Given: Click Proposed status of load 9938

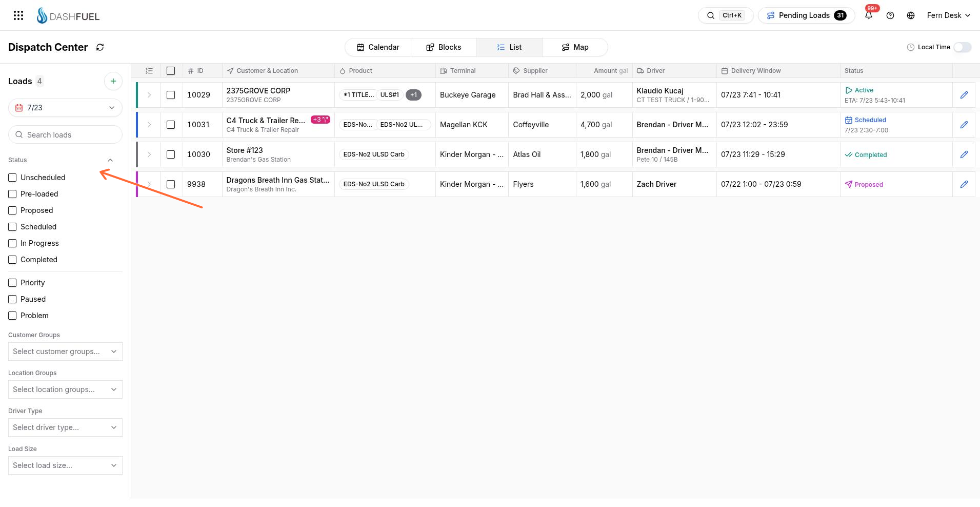Looking at the screenshot, I should [864, 184].
